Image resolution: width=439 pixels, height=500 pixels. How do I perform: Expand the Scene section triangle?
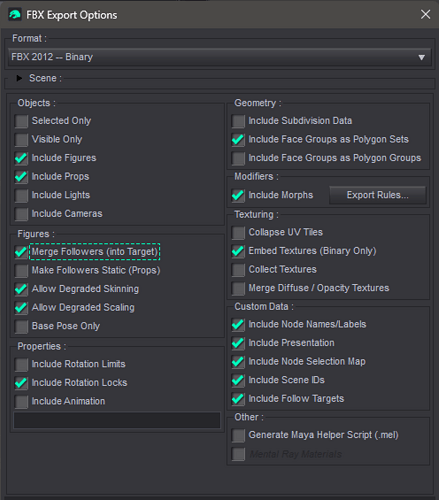(x=19, y=78)
